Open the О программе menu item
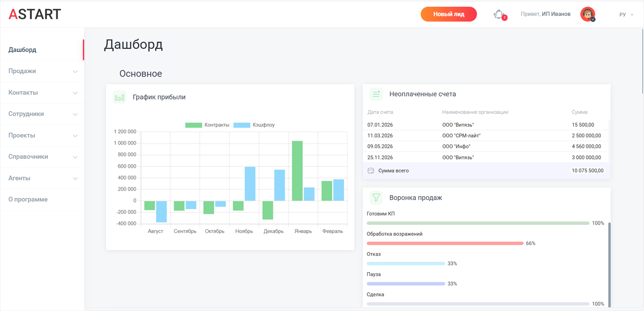Screen dimensions: 644x311 (x=28, y=199)
